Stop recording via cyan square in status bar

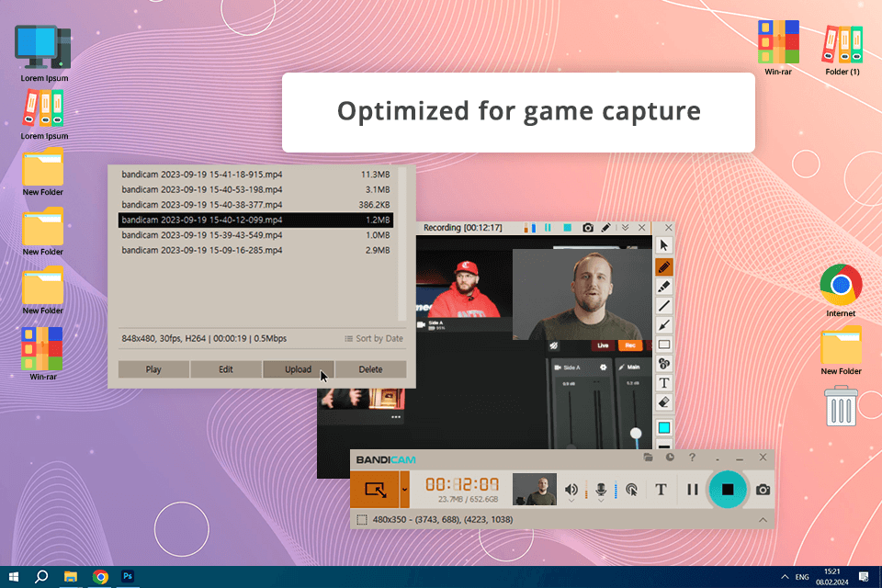(568, 228)
